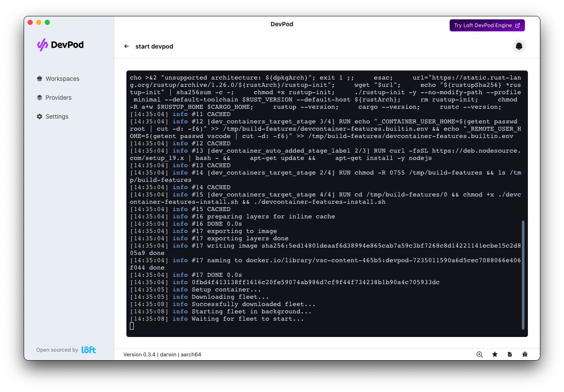Click the Providers icon in the sidebar
The width and height of the screenshot is (564, 392).
click(39, 98)
